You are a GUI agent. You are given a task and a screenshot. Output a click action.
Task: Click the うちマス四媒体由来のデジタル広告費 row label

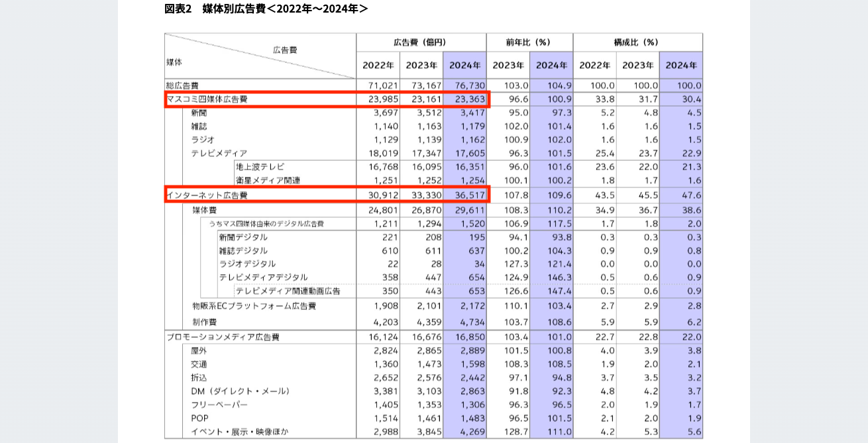[x=266, y=224]
